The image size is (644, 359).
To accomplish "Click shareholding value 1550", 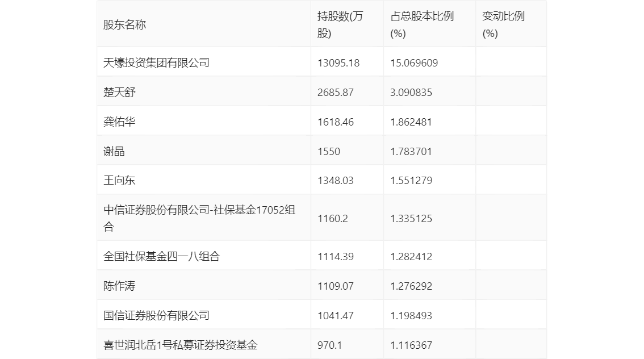I will (329, 152).
